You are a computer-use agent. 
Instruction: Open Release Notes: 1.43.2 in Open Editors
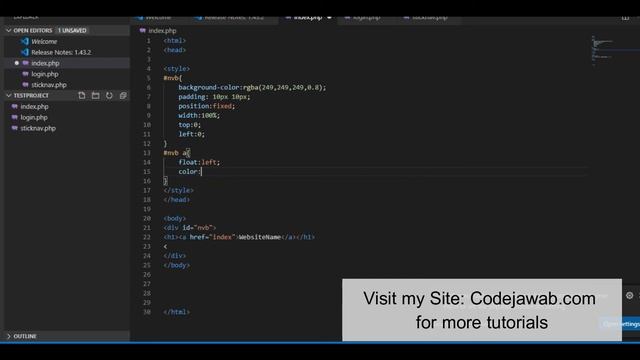tap(61, 52)
